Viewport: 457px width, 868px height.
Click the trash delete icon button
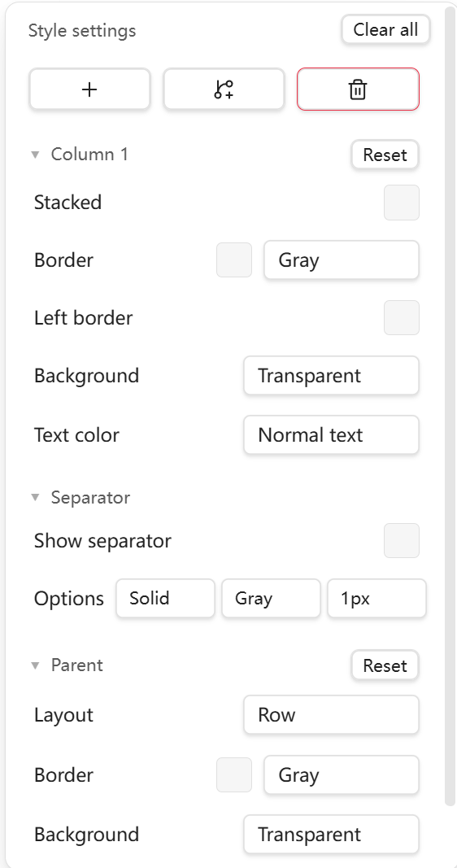coord(358,89)
